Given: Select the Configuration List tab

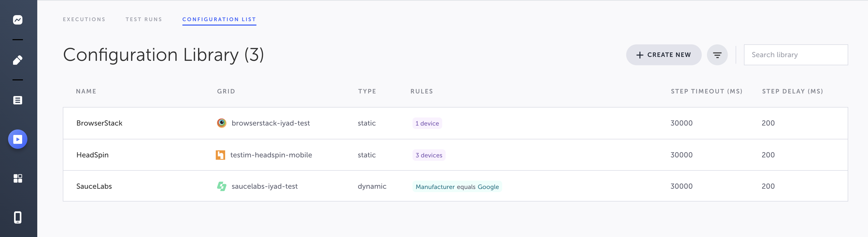Looking at the screenshot, I should (219, 20).
